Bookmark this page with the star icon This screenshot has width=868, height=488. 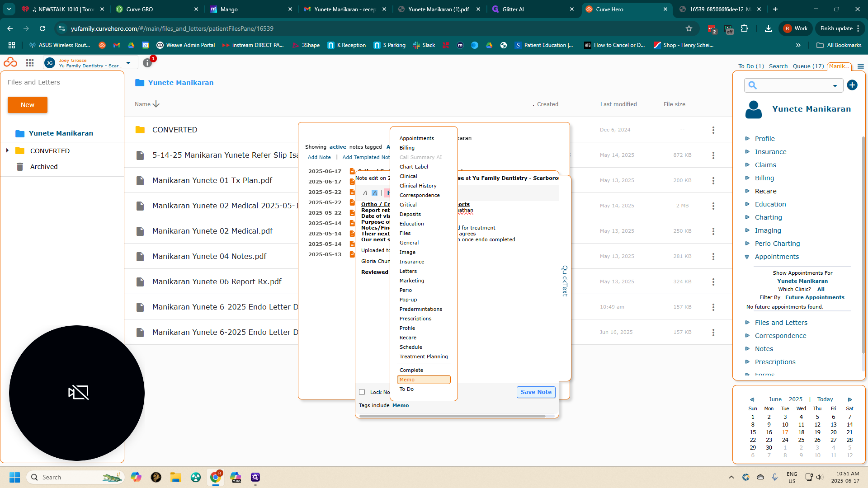pos(689,28)
